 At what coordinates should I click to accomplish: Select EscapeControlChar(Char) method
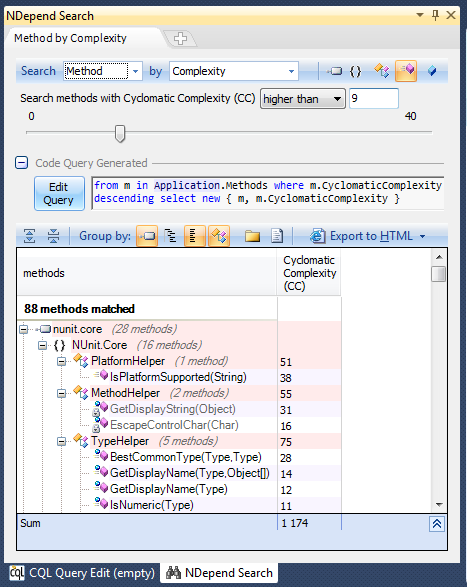coord(179,425)
